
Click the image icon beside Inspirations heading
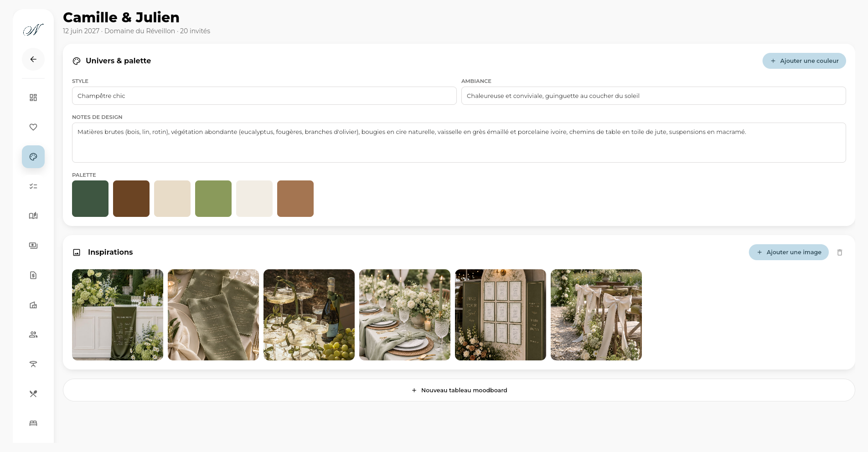[x=77, y=252]
